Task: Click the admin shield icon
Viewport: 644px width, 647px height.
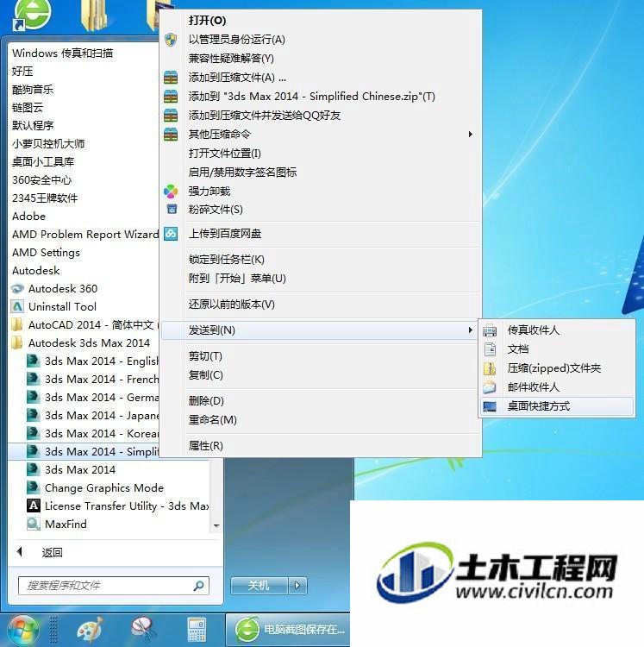Action: coord(171,40)
